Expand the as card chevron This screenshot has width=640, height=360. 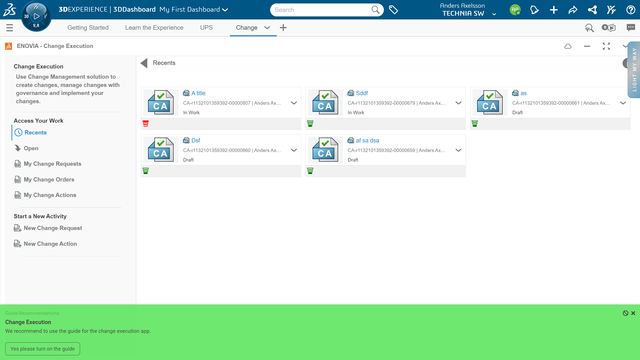pos(623,103)
